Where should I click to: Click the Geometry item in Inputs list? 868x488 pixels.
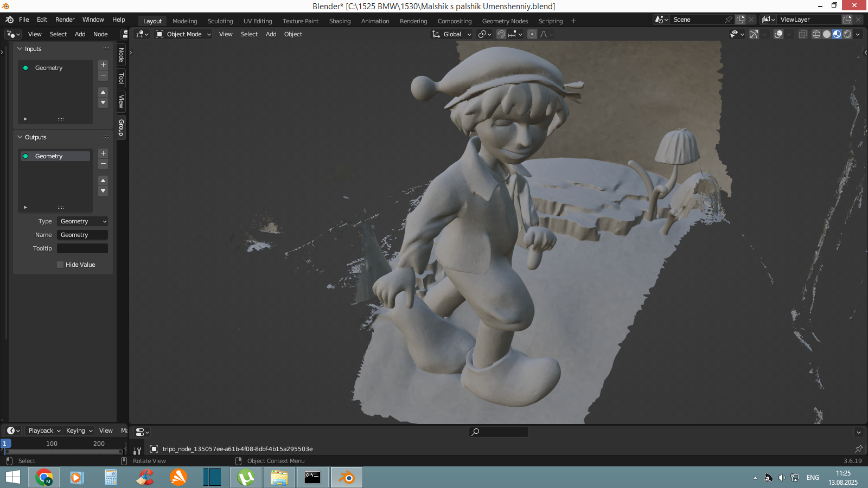coord(49,68)
